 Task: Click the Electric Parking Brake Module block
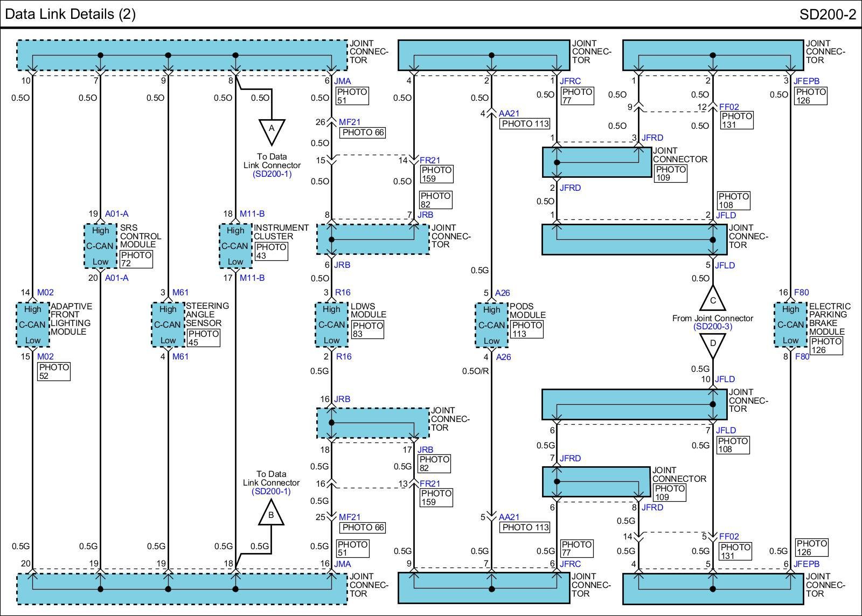(x=790, y=324)
